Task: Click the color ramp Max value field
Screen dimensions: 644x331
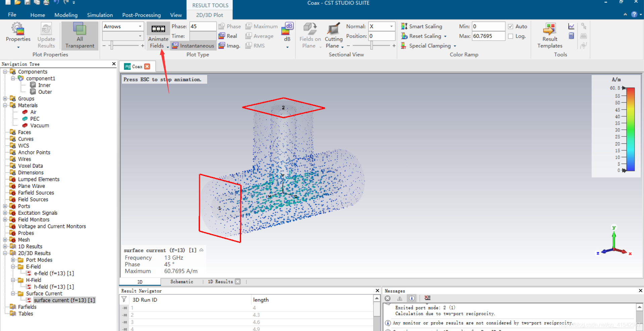Action: tap(488, 36)
